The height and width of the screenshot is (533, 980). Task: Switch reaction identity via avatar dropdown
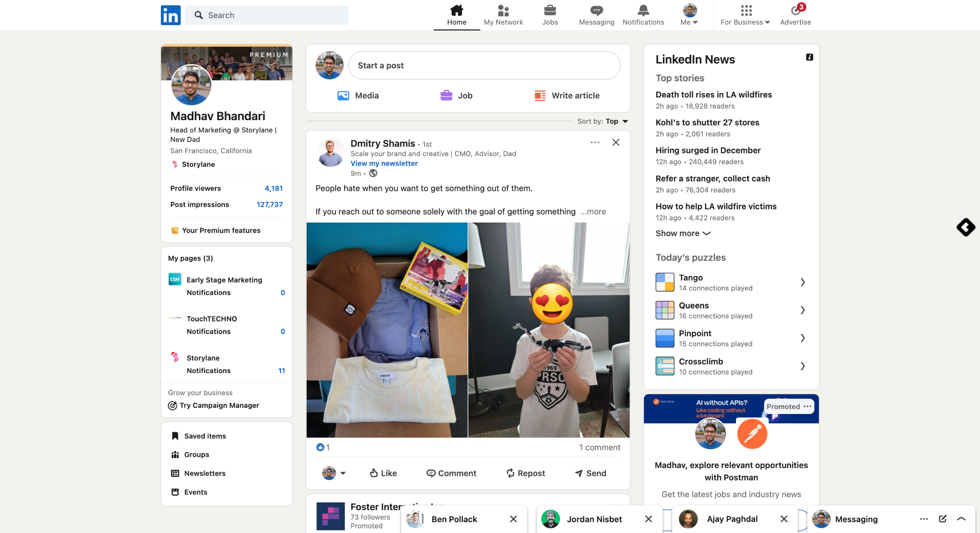pyautogui.click(x=334, y=473)
